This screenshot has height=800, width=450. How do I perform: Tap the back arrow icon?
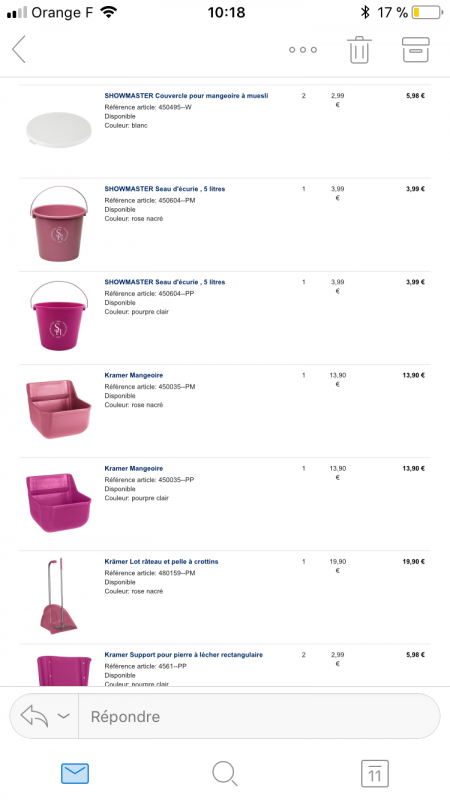point(19,49)
